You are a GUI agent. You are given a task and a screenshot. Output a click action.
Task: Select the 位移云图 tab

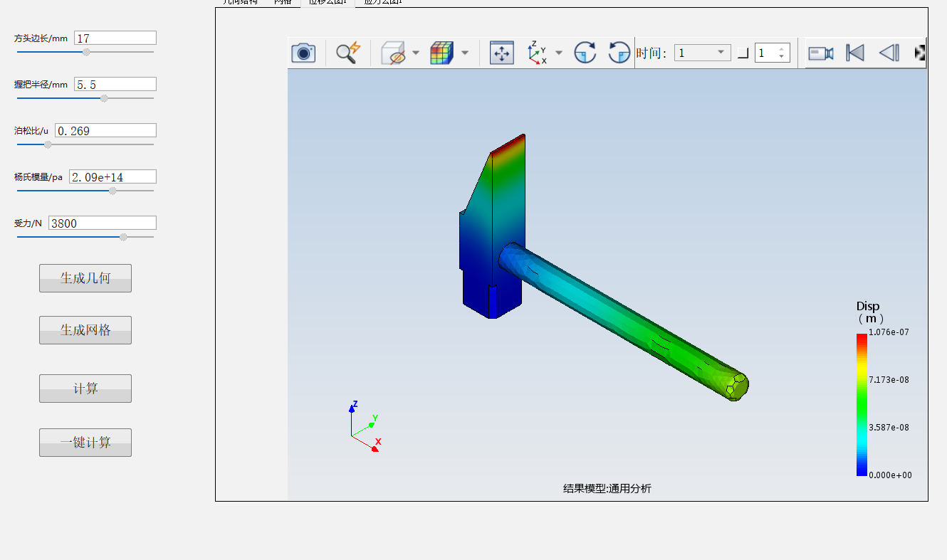pos(328,2)
